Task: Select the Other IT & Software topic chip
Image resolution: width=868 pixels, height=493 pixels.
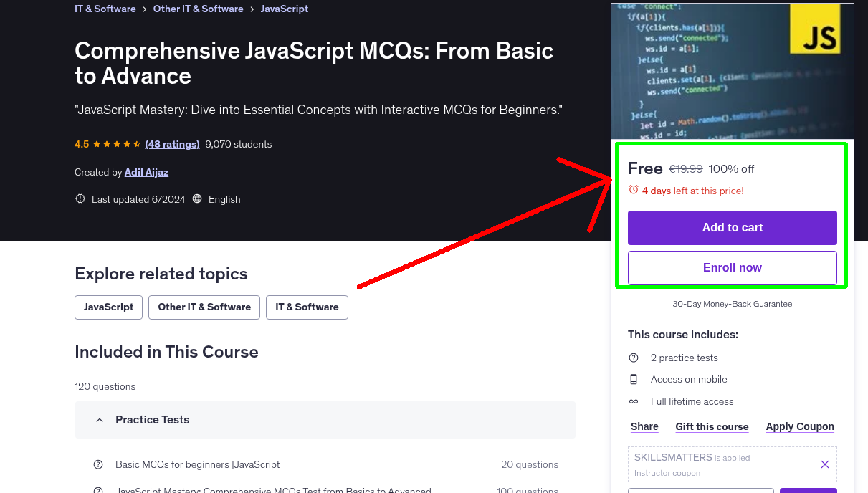Action: (204, 307)
